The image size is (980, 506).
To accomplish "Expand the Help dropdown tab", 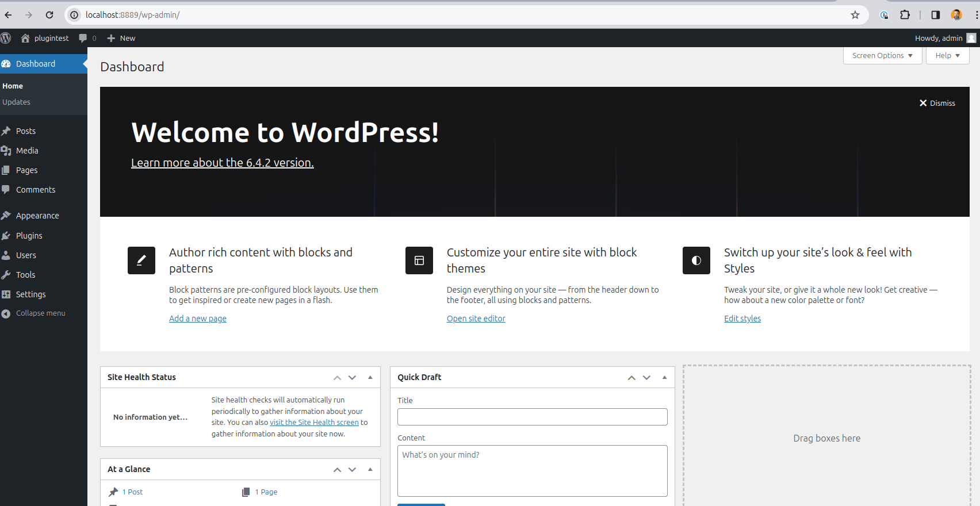I will coord(948,56).
